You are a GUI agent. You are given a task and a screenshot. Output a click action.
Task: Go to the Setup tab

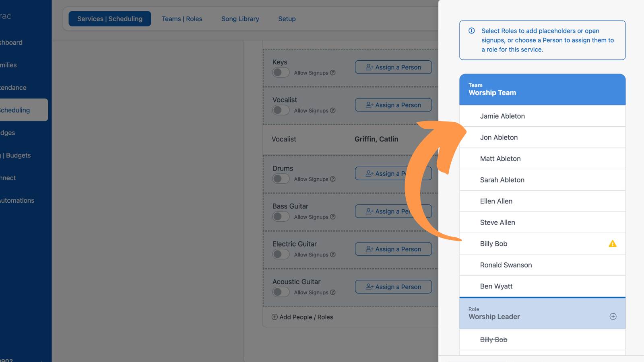[x=287, y=19]
